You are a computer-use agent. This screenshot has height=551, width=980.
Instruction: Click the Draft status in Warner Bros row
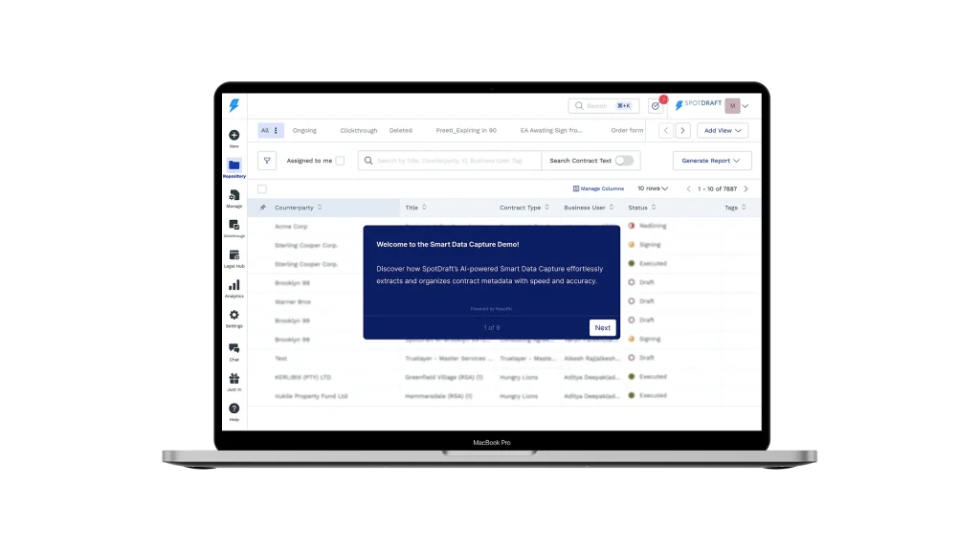click(641, 301)
